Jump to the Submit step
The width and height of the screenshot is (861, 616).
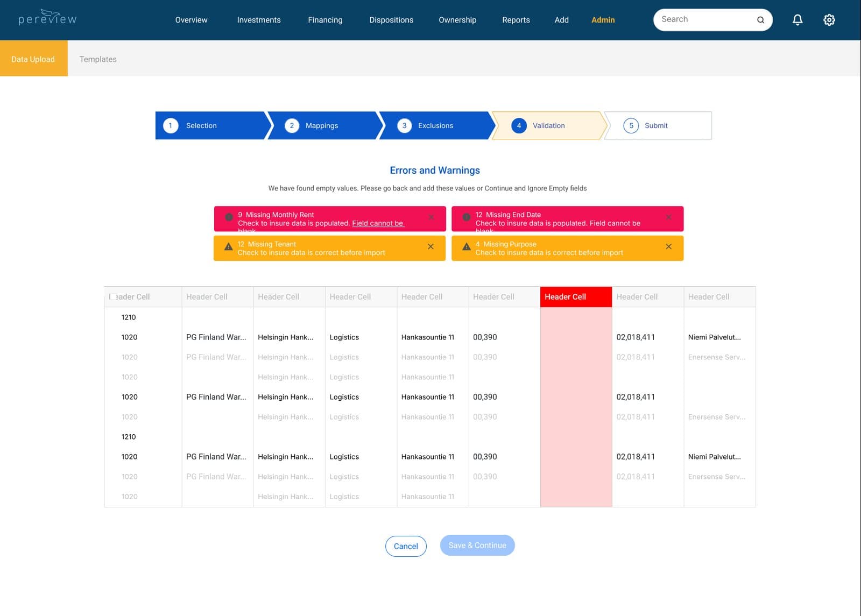[658, 125]
